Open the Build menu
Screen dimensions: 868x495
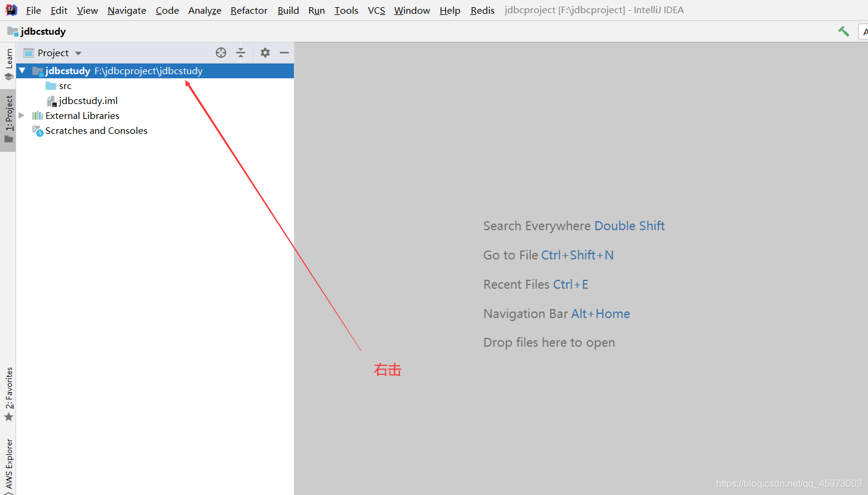tap(289, 10)
